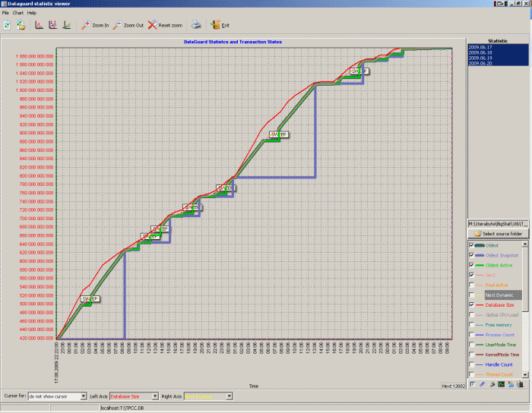Image resolution: width=532 pixels, height=413 pixels.
Task: Open the Help menu
Action: point(31,13)
